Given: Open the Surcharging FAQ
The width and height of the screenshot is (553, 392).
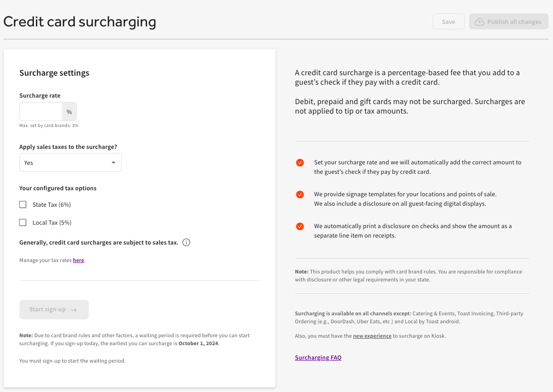Looking at the screenshot, I should 318,357.
